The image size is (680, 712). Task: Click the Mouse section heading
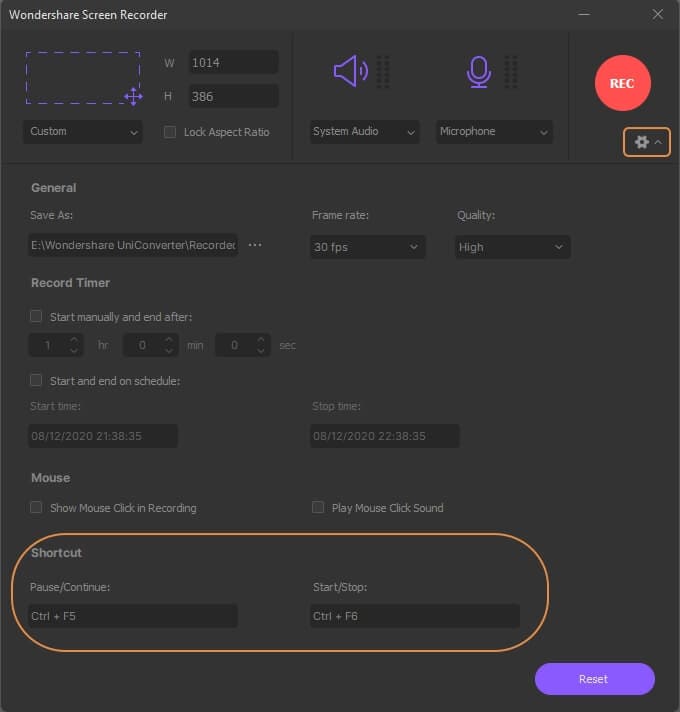[50, 478]
